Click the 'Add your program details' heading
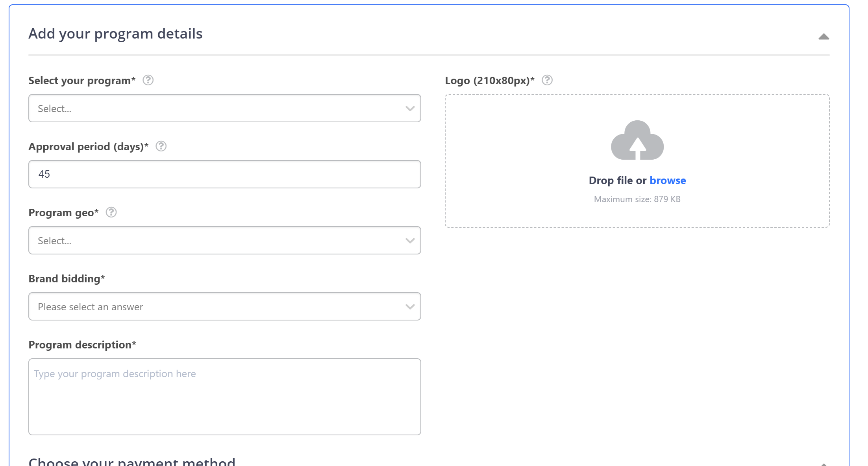Screen dimensions: 868x466 point(115,34)
